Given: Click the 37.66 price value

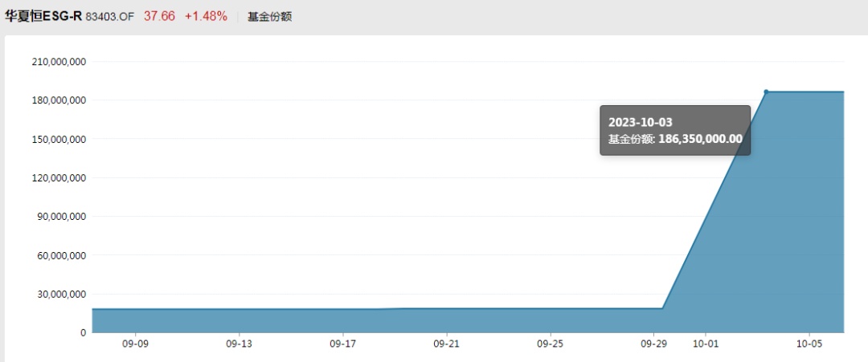Looking at the screenshot, I should pos(159,16).
